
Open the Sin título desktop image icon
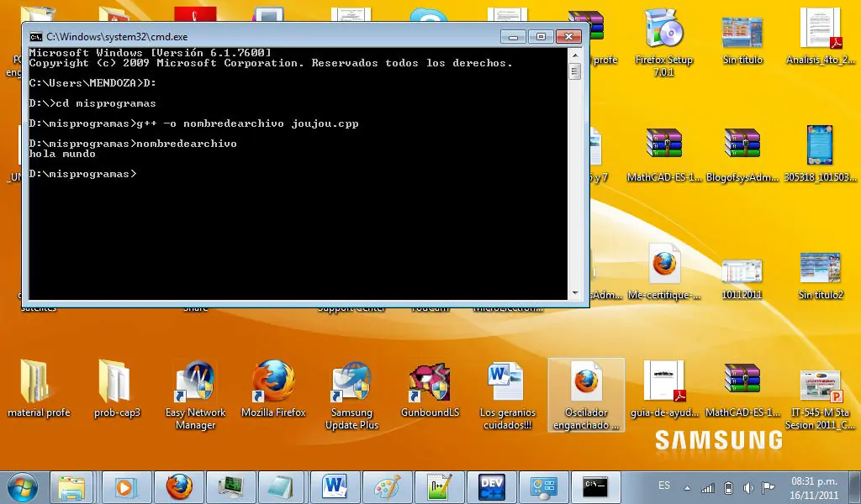(742, 39)
